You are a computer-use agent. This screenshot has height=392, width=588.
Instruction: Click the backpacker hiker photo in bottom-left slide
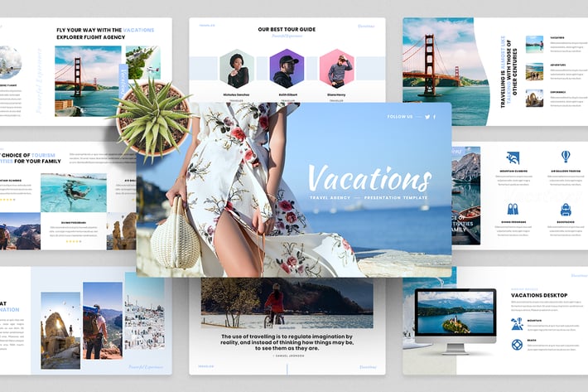pyautogui.click(x=103, y=321)
